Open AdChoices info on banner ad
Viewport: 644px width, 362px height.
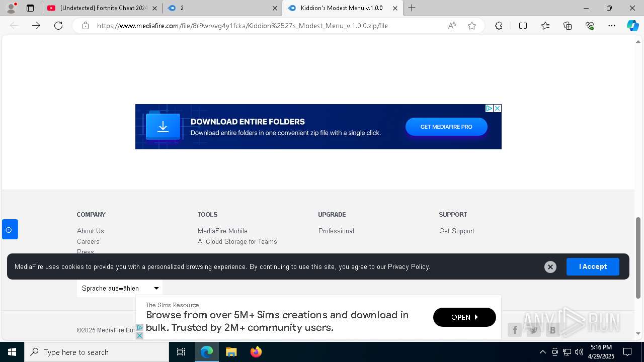[489, 108]
